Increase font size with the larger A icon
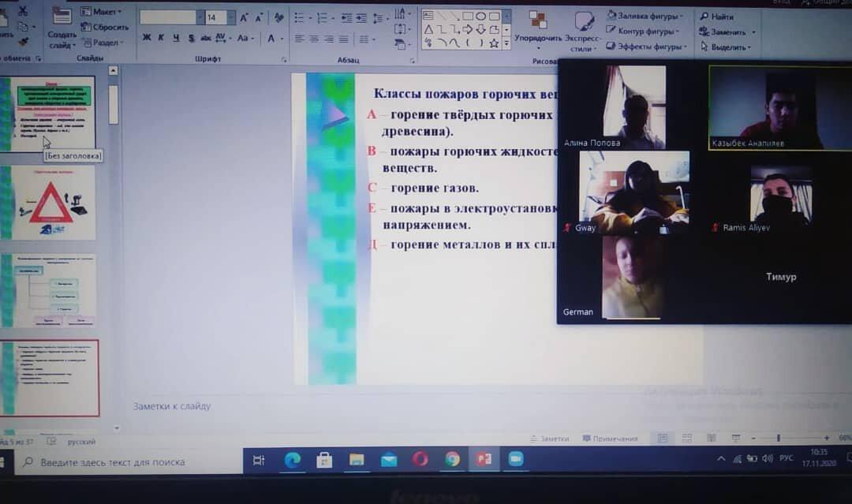The width and height of the screenshot is (852, 504). click(x=243, y=17)
